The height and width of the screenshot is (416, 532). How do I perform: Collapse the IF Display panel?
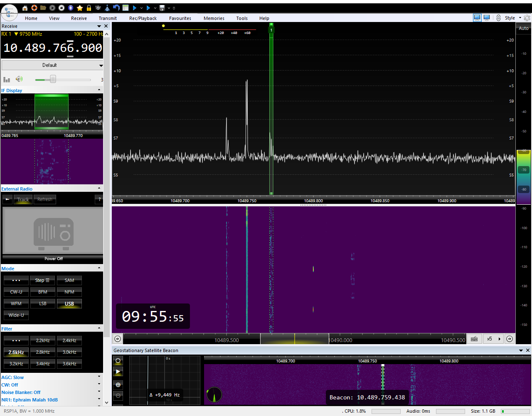click(99, 90)
